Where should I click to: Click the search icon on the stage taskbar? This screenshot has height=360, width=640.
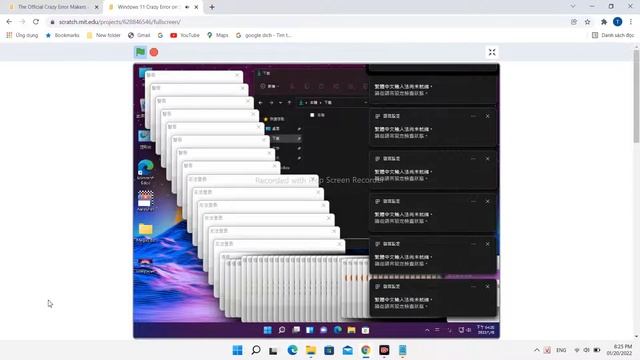click(282, 330)
